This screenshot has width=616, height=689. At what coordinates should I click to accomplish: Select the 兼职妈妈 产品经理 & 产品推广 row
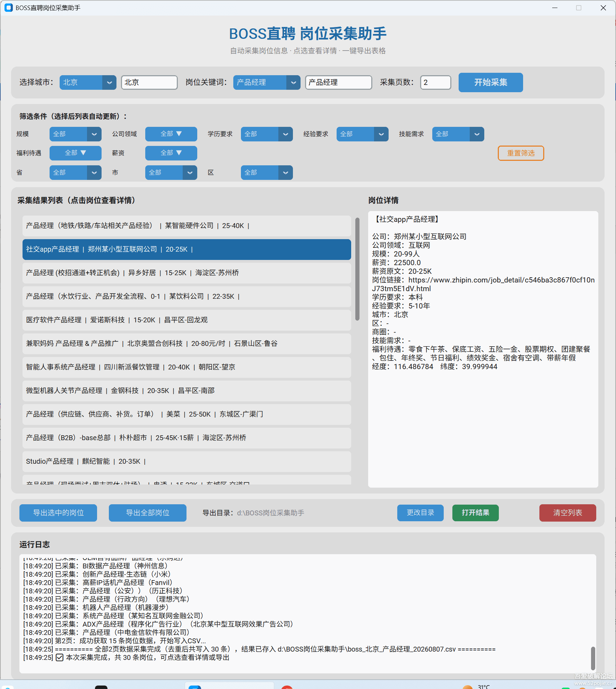click(x=186, y=344)
